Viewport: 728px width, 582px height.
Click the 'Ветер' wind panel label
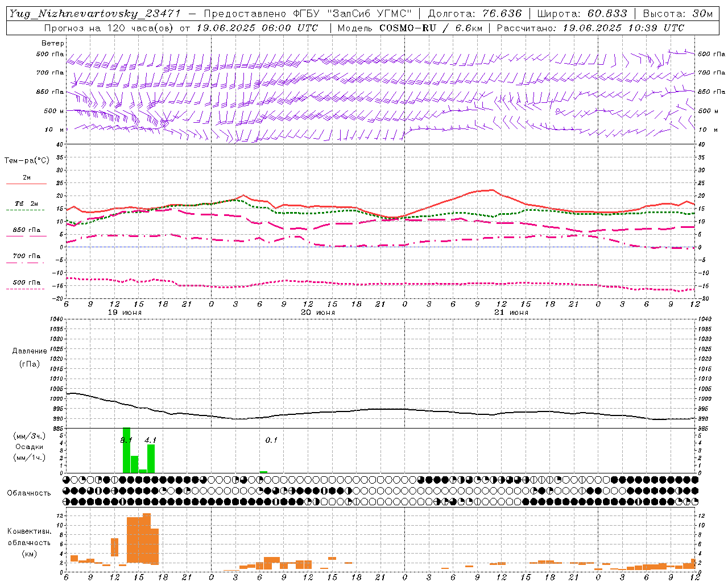(53, 43)
